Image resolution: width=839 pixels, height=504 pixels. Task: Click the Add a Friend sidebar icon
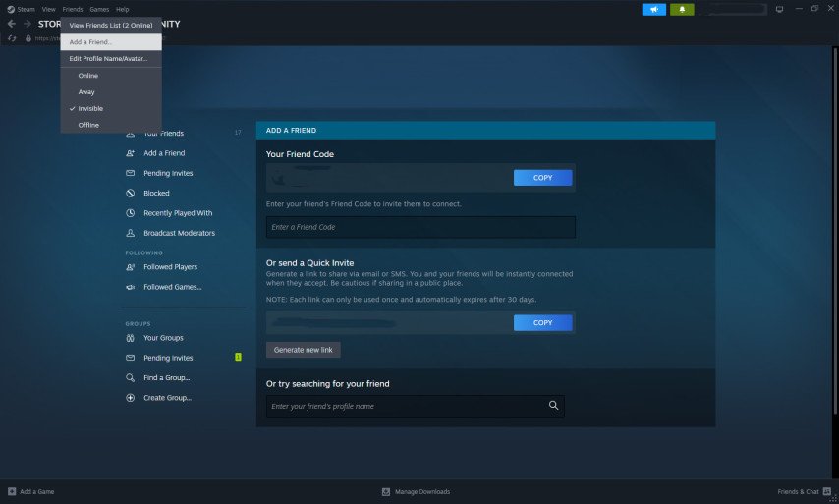pyautogui.click(x=130, y=153)
